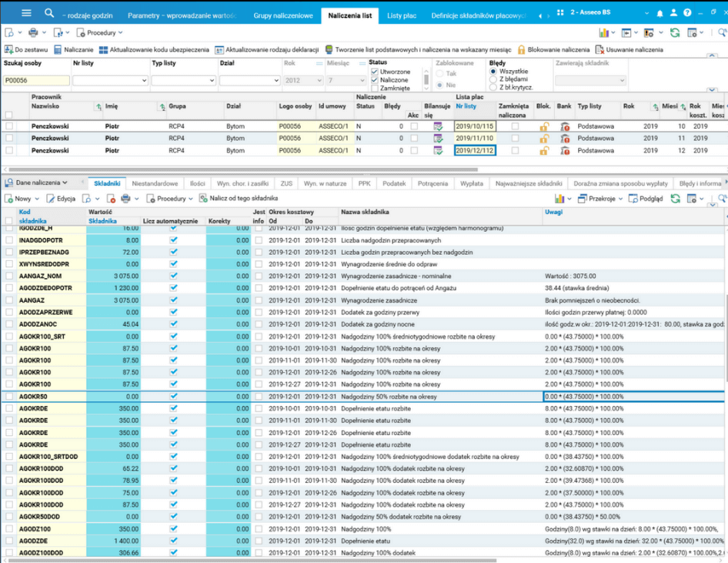This screenshot has height=563, width=728.
Task: Toggle the Zamknięte status checkbox
Action: point(375,88)
